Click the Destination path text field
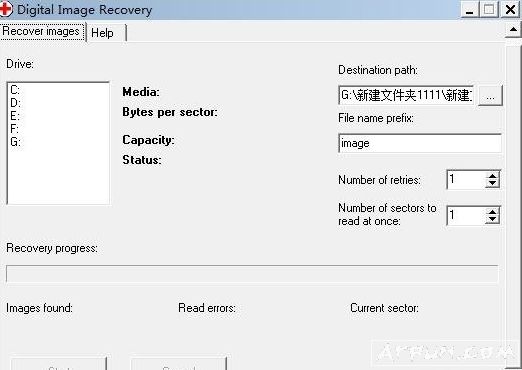 point(406,95)
